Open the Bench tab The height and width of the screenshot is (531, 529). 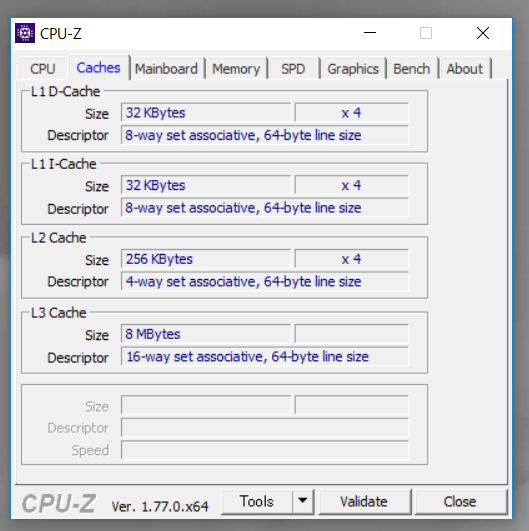click(412, 69)
